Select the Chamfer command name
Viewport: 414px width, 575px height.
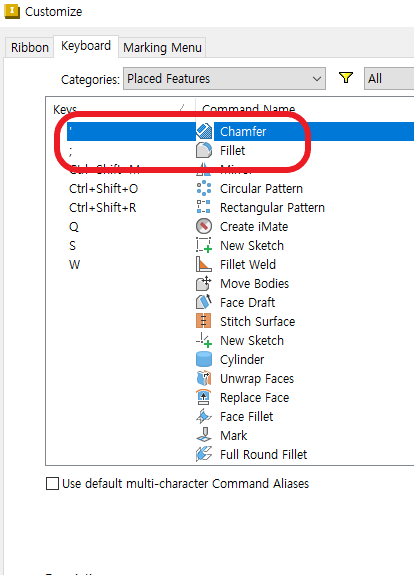click(x=243, y=131)
